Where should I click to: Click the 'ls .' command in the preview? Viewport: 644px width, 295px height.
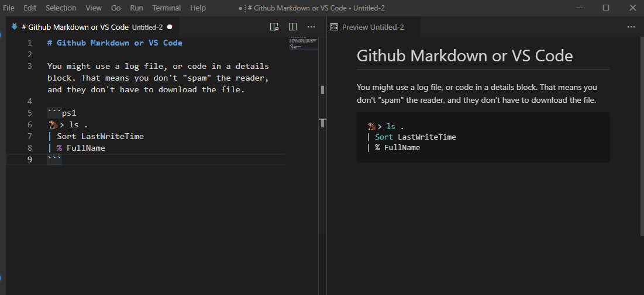(395, 127)
